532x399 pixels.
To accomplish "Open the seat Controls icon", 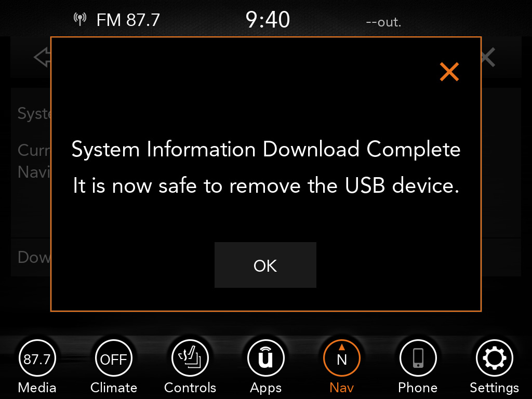I will click(x=190, y=358).
